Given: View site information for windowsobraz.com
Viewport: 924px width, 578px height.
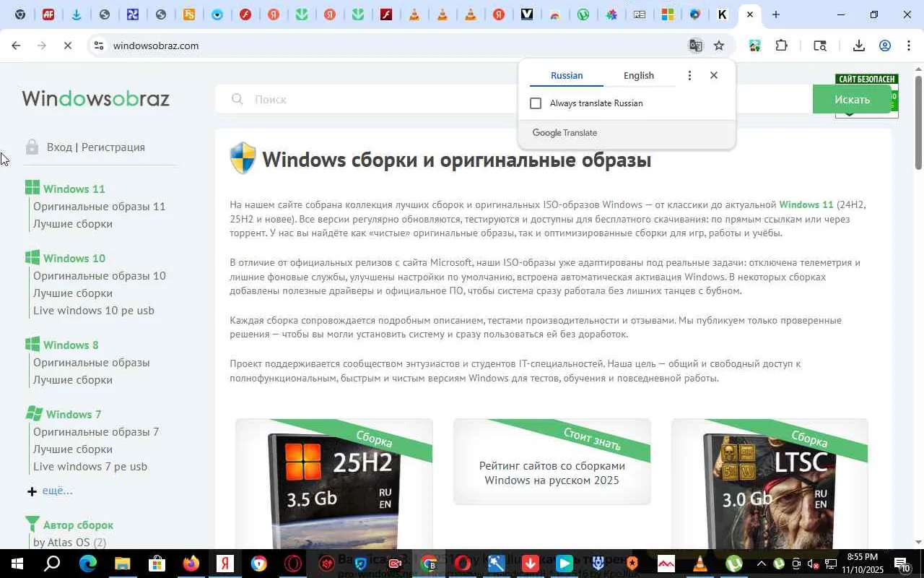Looking at the screenshot, I should click(99, 46).
